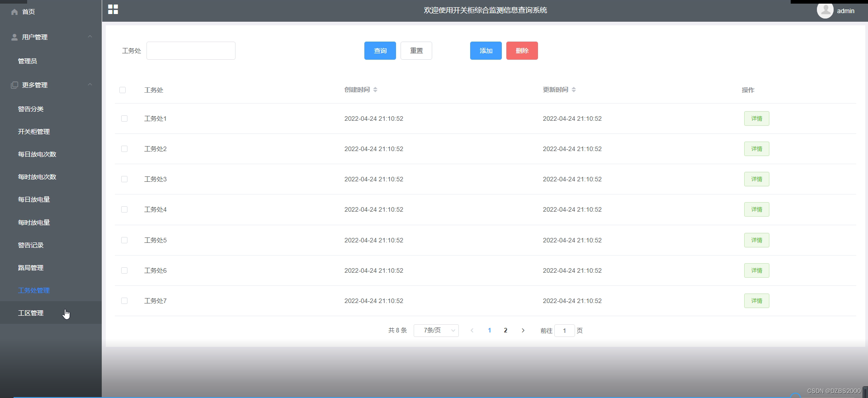Toggle the sidebar grid icon in header

pos(113,9)
